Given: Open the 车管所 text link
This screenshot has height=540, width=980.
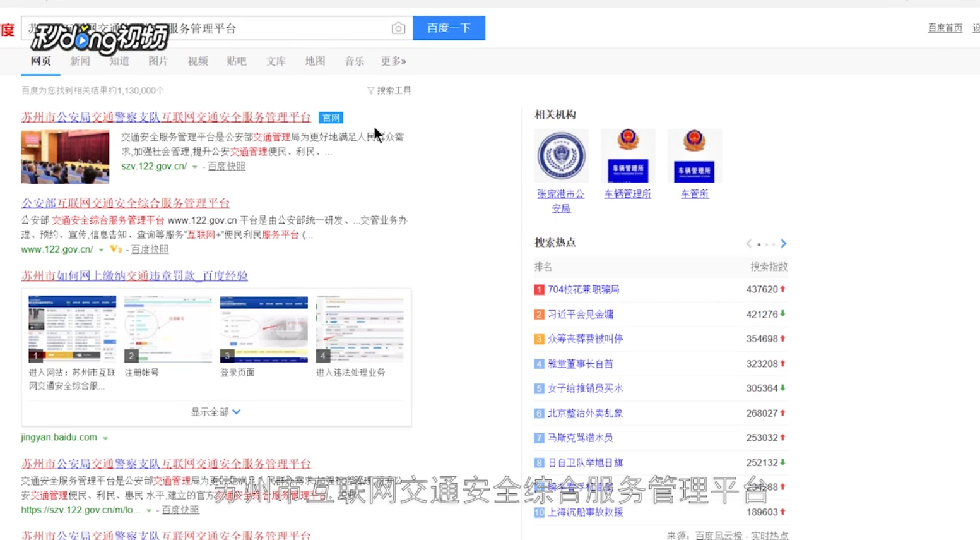Looking at the screenshot, I should tap(695, 194).
